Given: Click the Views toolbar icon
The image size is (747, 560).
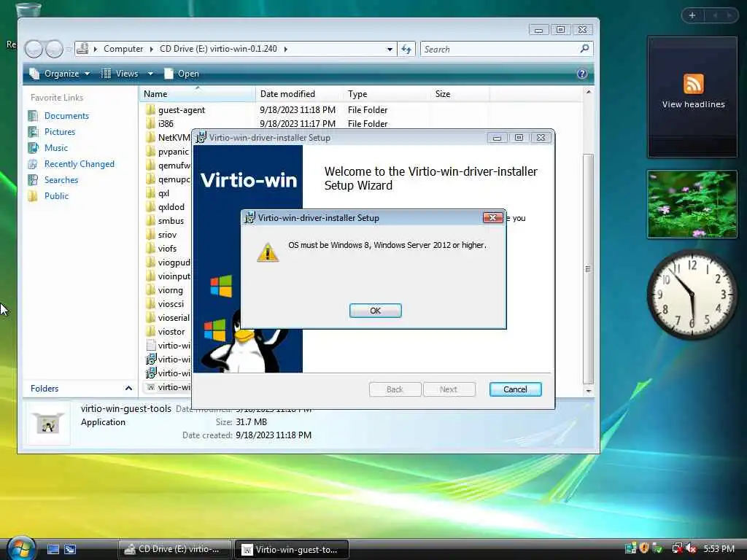Looking at the screenshot, I should point(106,74).
